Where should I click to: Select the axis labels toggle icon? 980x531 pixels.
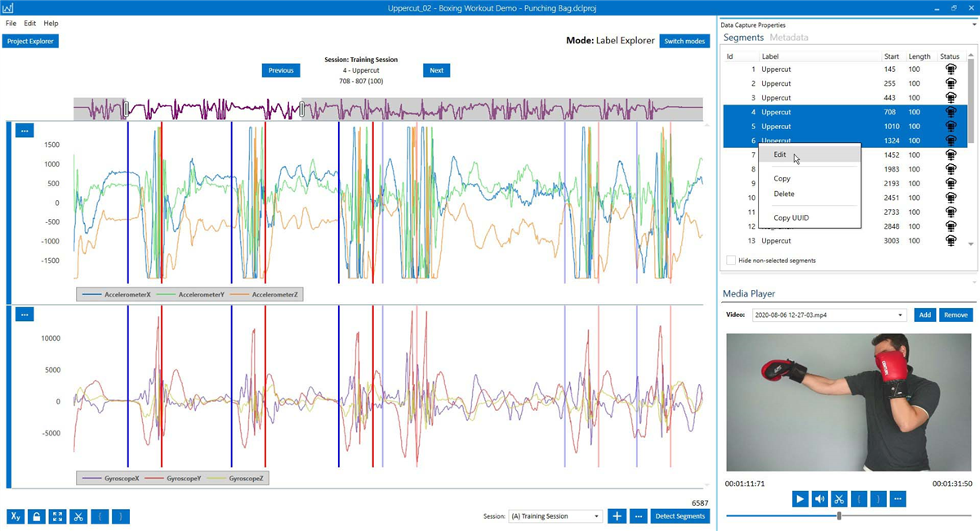tap(15, 516)
